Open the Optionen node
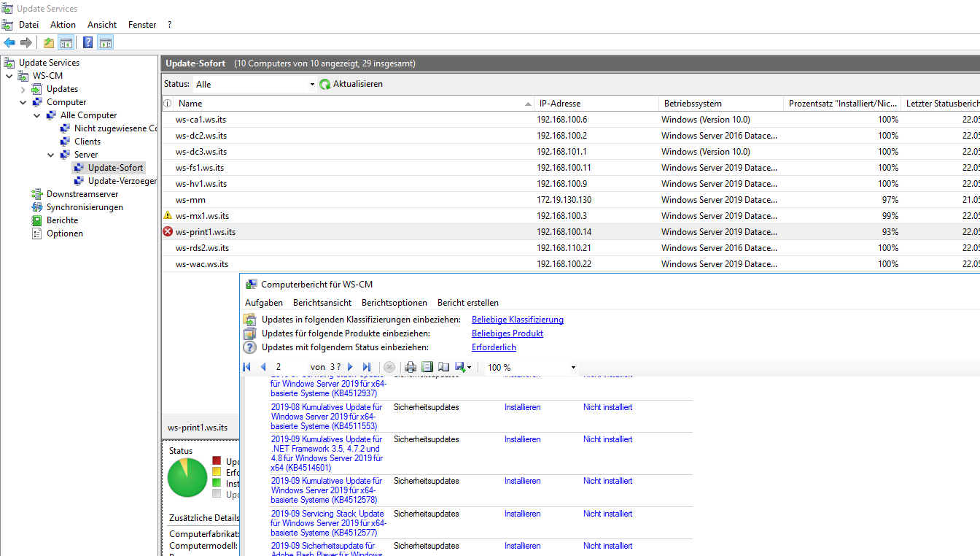This screenshot has width=980, height=556. [65, 233]
